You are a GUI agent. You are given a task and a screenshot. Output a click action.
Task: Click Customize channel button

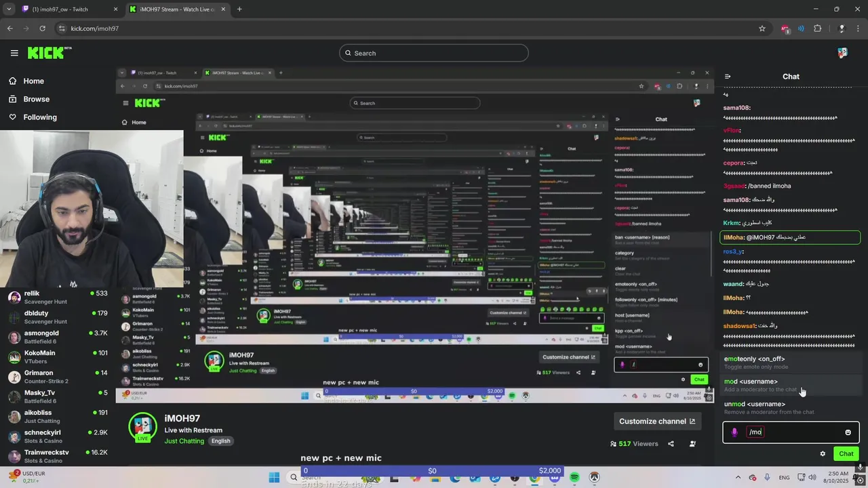point(657,421)
